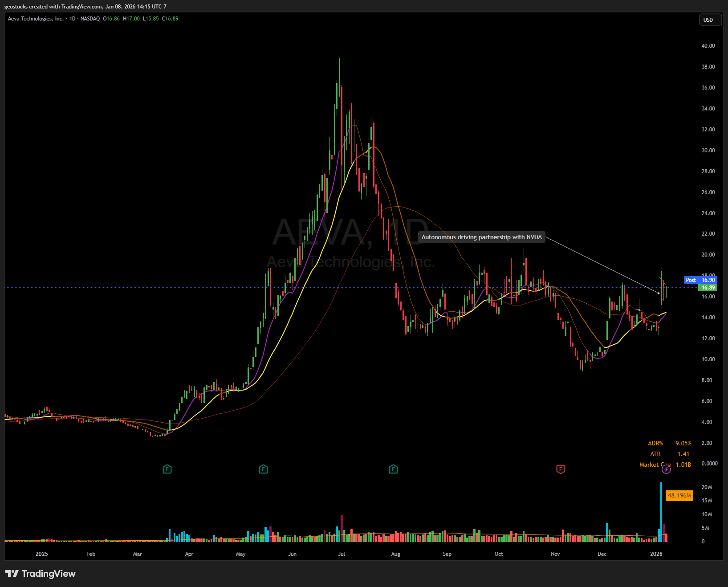Click the ADR% indicator label
Viewport: 728px width, 587px height.
[x=655, y=443]
